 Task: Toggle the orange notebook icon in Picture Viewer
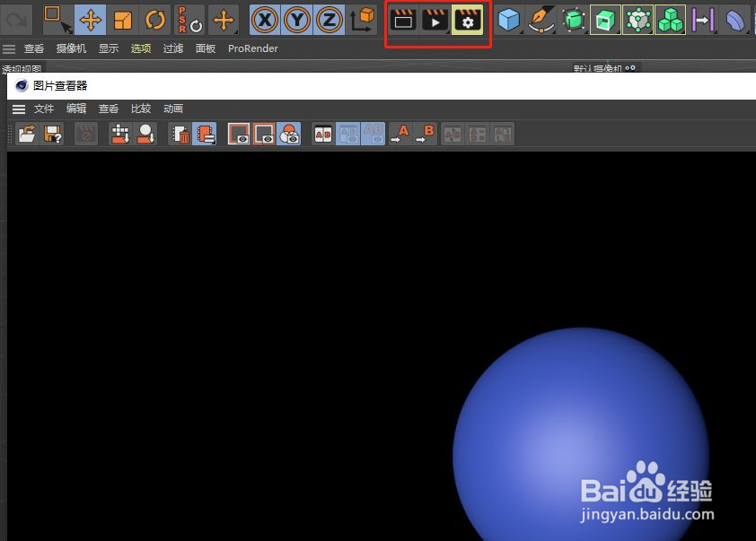pyautogui.click(x=205, y=134)
